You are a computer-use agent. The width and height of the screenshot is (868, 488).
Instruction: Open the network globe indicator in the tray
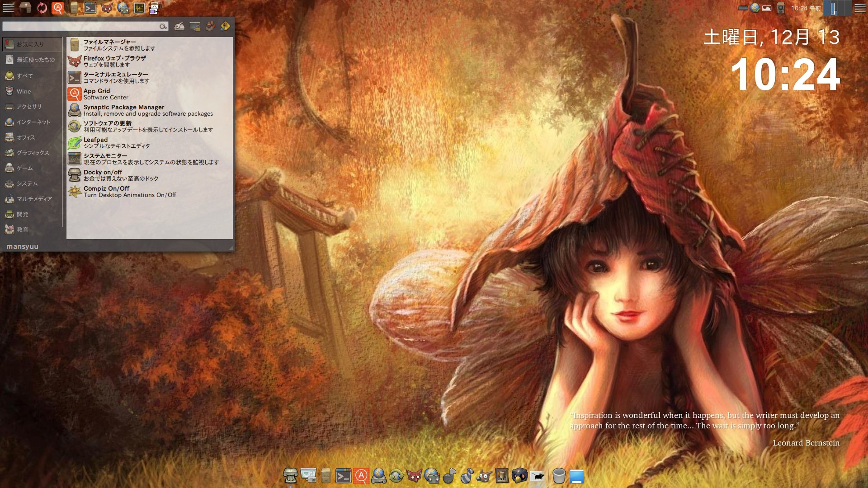coord(755,8)
